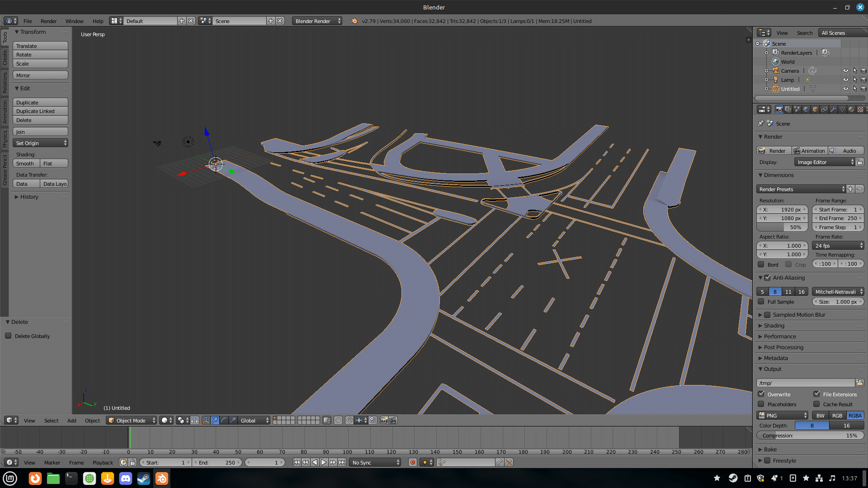Switch to the Create sidebar tab
The width and height of the screenshot is (868, 488).
tap(5, 57)
